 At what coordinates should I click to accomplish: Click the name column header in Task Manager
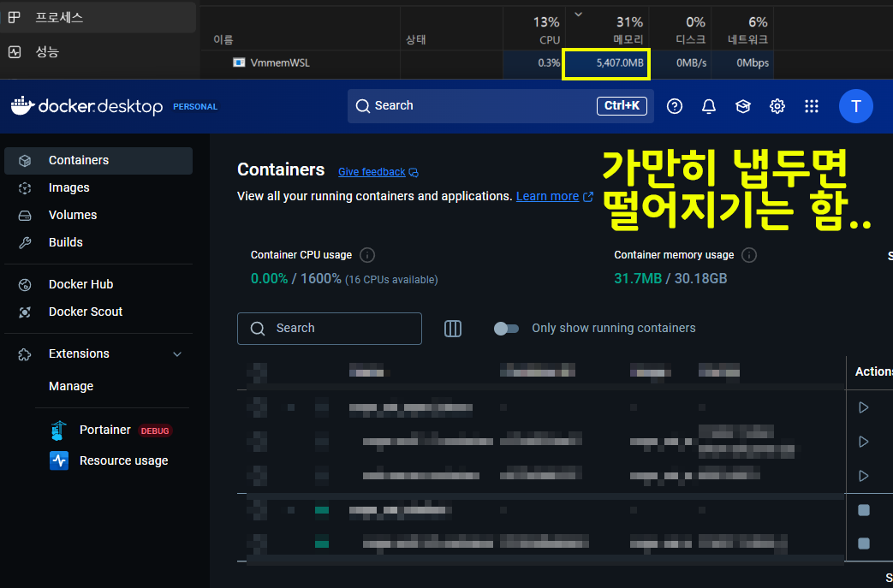pos(223,40)
